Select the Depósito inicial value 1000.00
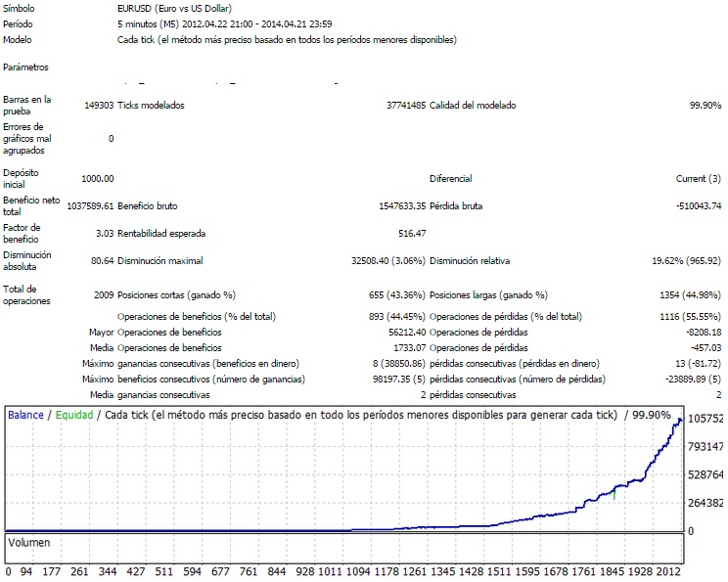The height and width of the screenshot is (582, 728). tap(97, 179)
